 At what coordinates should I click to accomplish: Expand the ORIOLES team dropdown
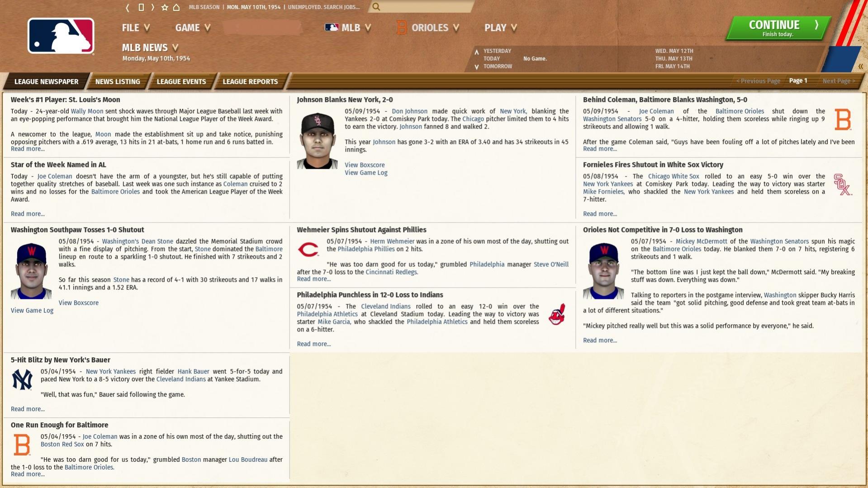[428, 28]
